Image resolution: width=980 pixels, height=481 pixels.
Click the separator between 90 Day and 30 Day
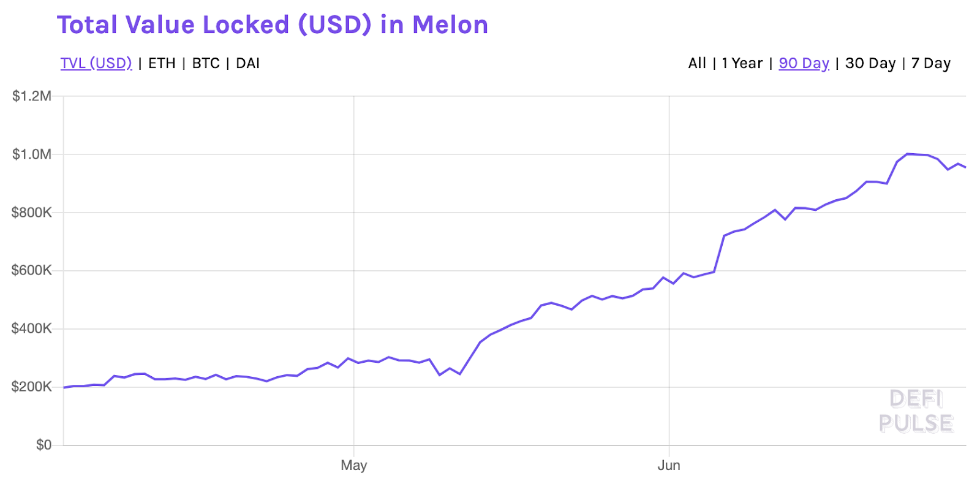(x=838, y=63)
